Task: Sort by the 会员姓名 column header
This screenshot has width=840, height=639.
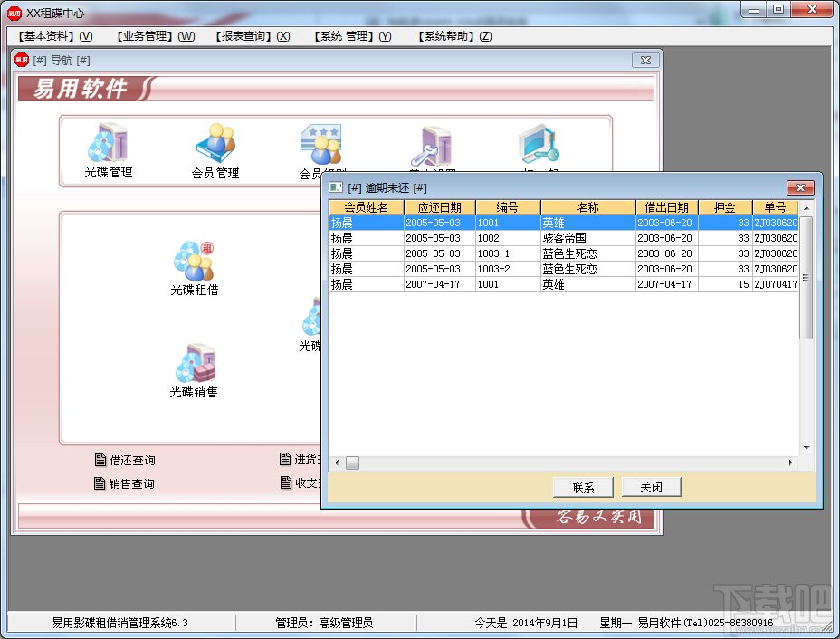Action: pyautogui.click(x=366, y=207)
